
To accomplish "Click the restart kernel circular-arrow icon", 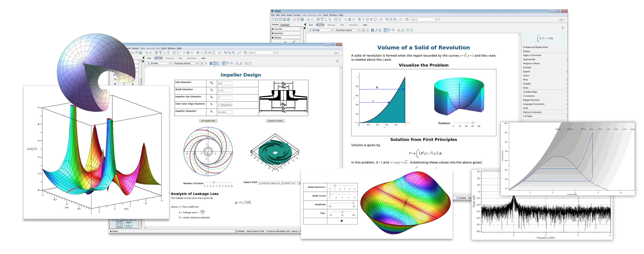I will coord(375,19).
